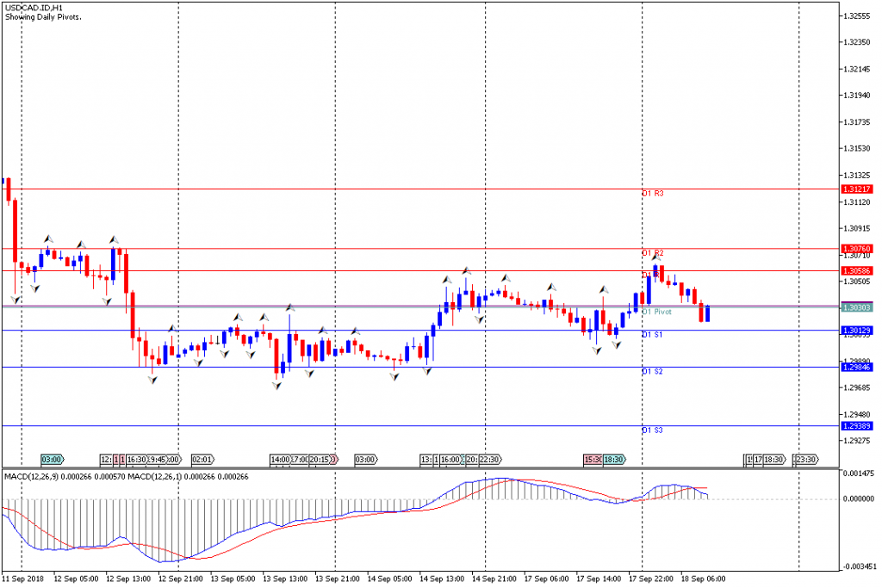Select the D1 R3 resistance line label
This screenshot has height=588, width=882.
[652, 194]
